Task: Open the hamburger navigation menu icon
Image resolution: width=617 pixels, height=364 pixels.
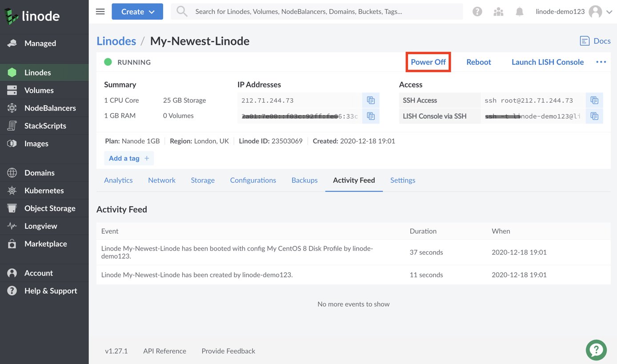Action: 100,12
